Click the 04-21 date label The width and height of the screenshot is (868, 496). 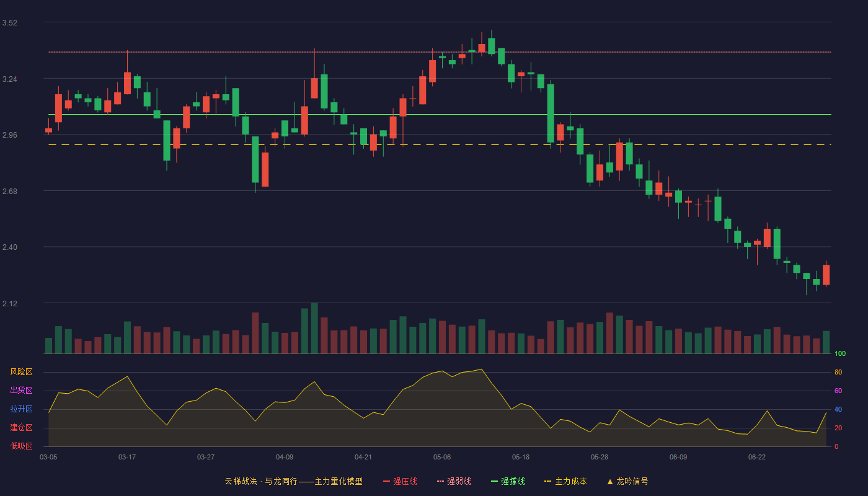[363, 457]
